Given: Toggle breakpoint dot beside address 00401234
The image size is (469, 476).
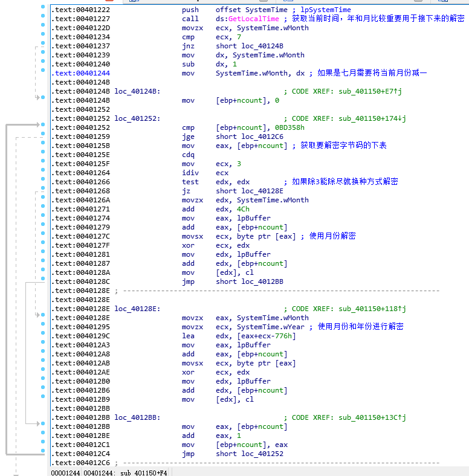Looking at the screenshot, I should tap(43, 34).
